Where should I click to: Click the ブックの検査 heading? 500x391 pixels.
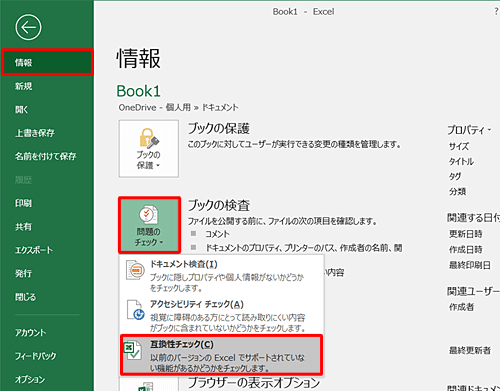click(x=219, y=205)
